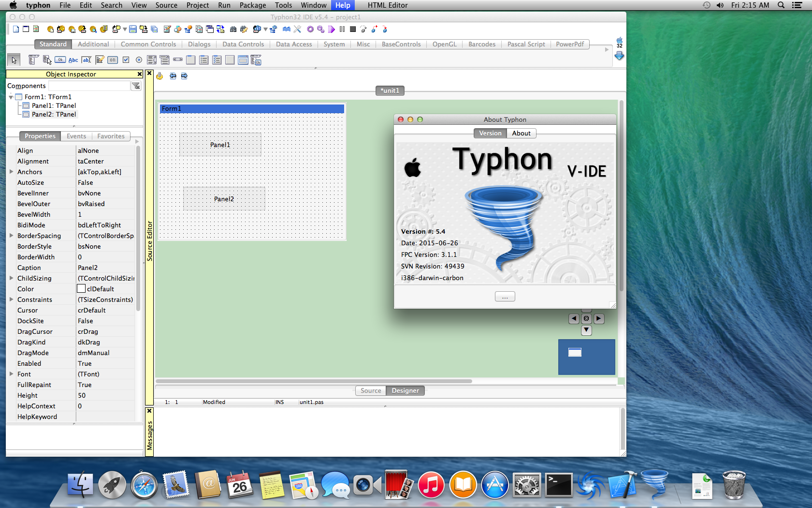Pick the TToggleBox 'on' component icon
Screen dimensions: 812x508
pyautogui.click(x=113, y=60)
